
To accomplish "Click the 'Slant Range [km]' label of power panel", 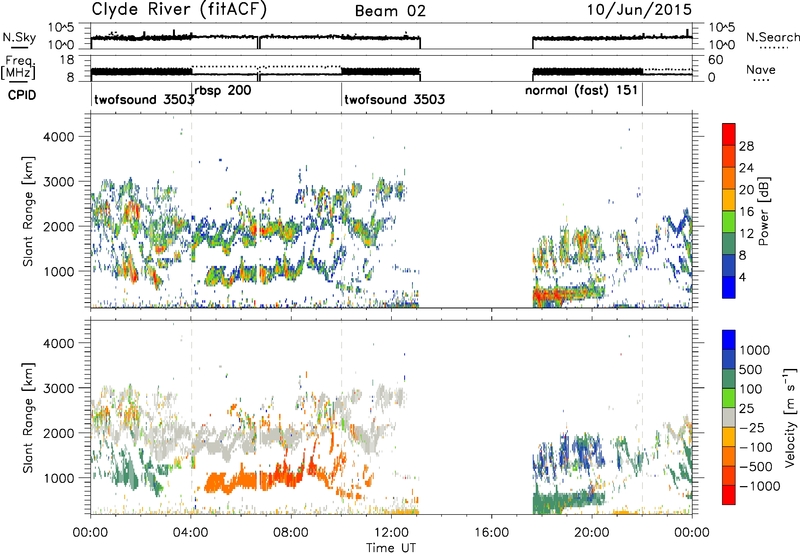I will pyautogui.click(x=28, y=211).
